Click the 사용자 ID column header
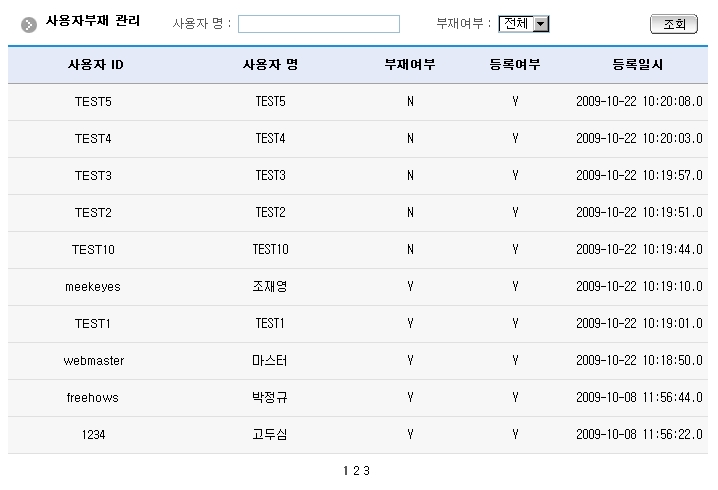The image size is (718, 490). 95,65
